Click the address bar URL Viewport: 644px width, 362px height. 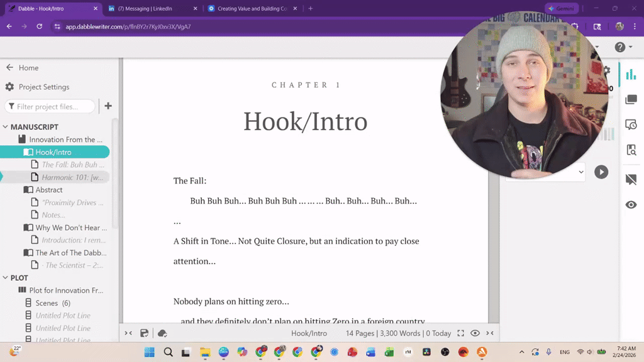click(128, 26)
